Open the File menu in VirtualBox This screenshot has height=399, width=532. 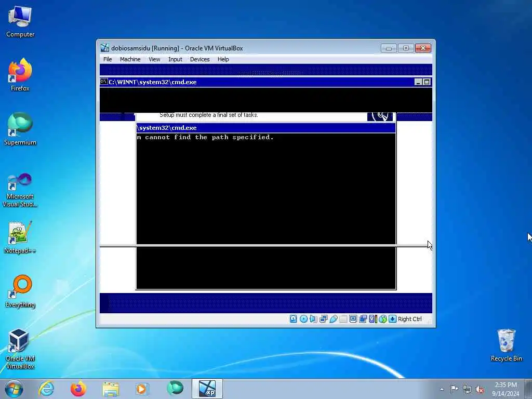tap(108, 59)
